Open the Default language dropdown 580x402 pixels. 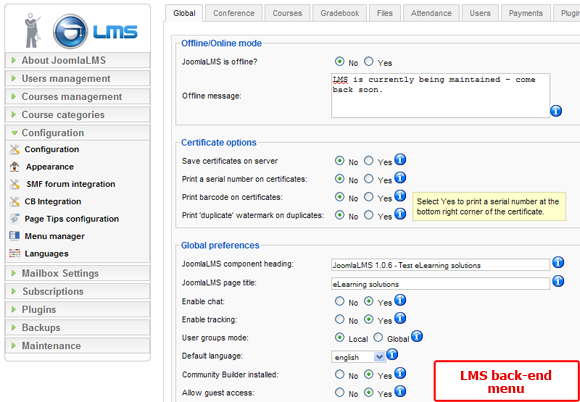click(358, 357)
